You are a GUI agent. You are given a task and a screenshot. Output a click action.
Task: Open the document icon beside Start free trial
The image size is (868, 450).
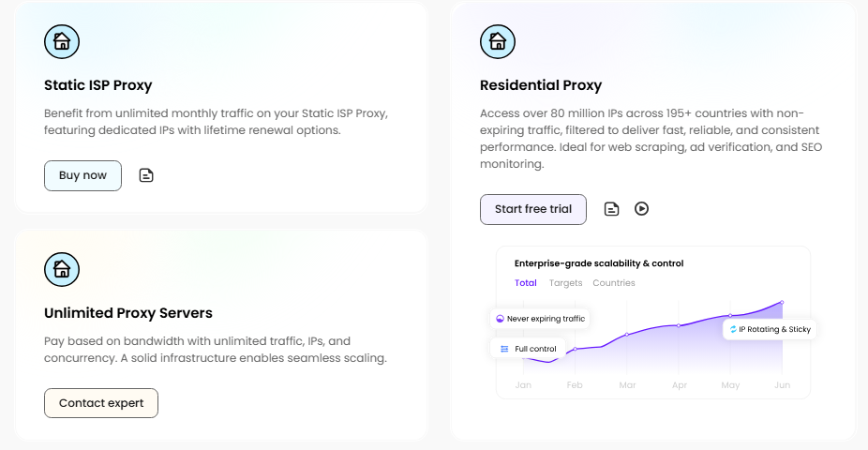click(611, 209)
